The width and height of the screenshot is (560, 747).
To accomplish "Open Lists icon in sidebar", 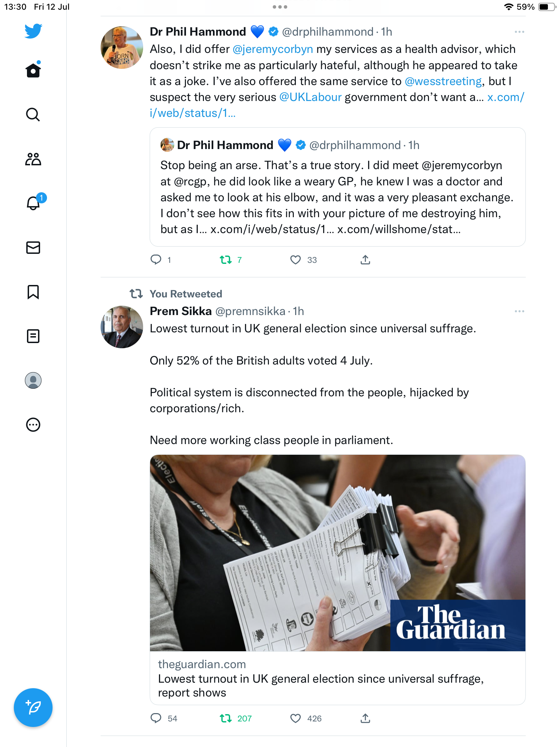I will (33, 336).
